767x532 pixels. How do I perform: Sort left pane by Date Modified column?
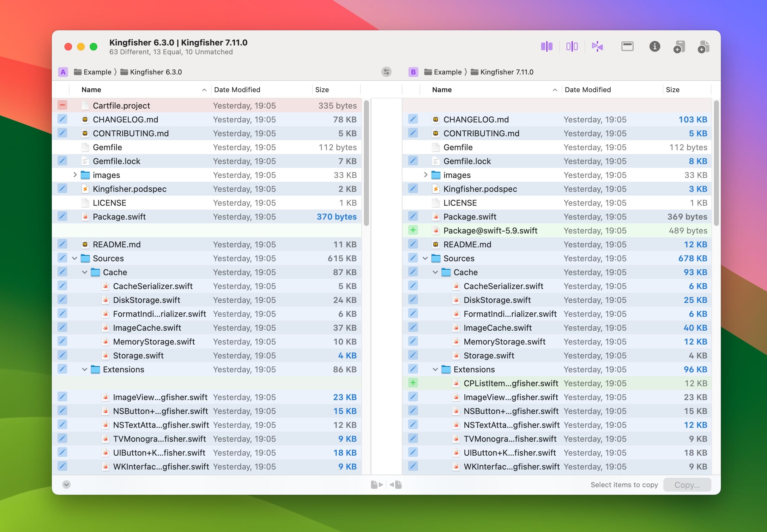pyautogui.click(x=237, y=90)
